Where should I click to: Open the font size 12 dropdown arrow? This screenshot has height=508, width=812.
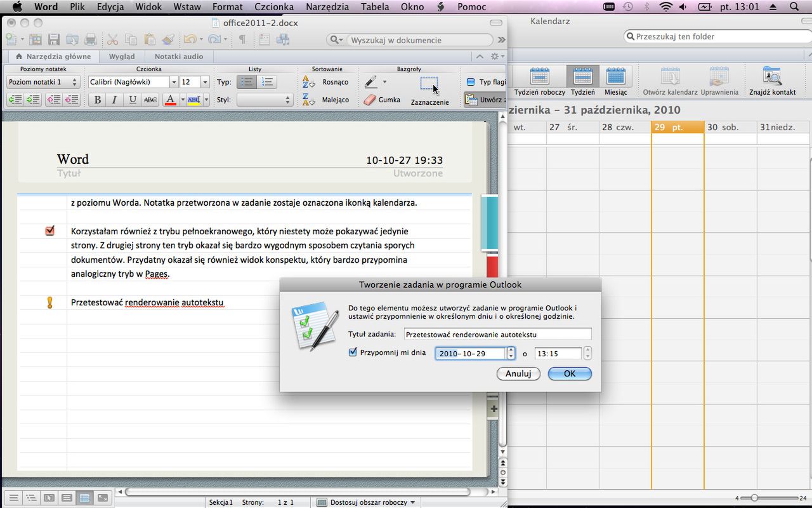click(205, 82)
